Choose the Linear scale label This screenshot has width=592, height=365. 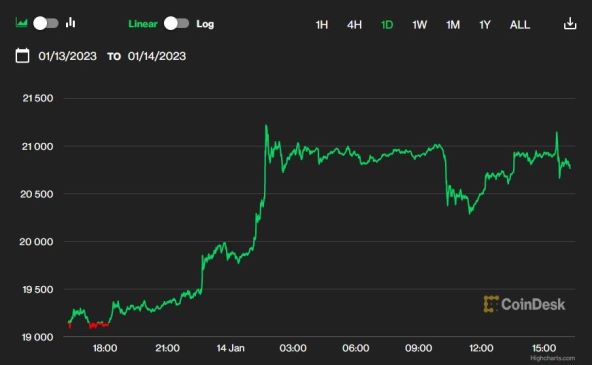143,24
